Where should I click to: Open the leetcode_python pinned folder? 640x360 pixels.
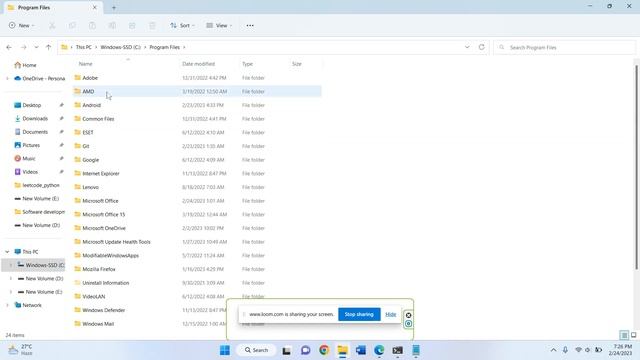coord(40,185)
